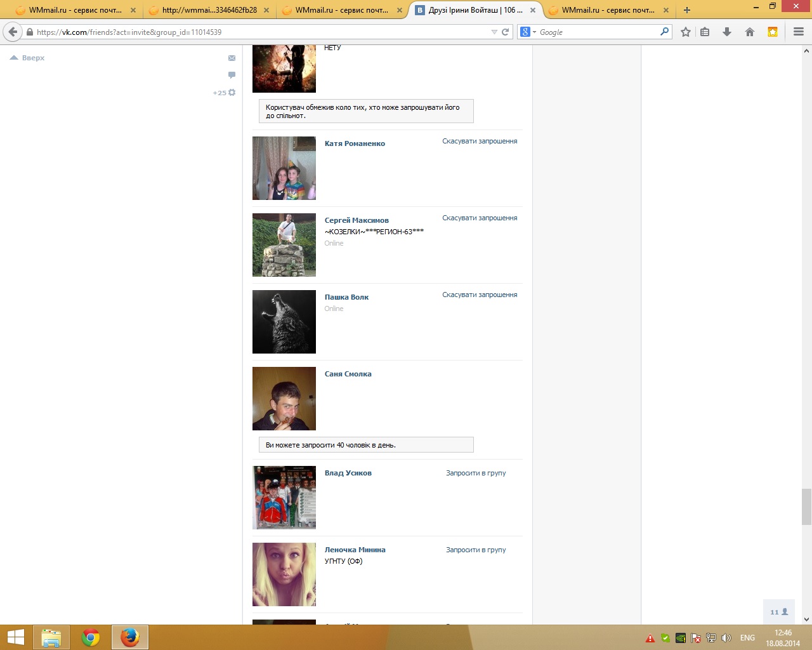Click the text ~КОЗЕЛКИ~***РЕГИОН-63***
The image size is (812, 650).
click(374, 232)
